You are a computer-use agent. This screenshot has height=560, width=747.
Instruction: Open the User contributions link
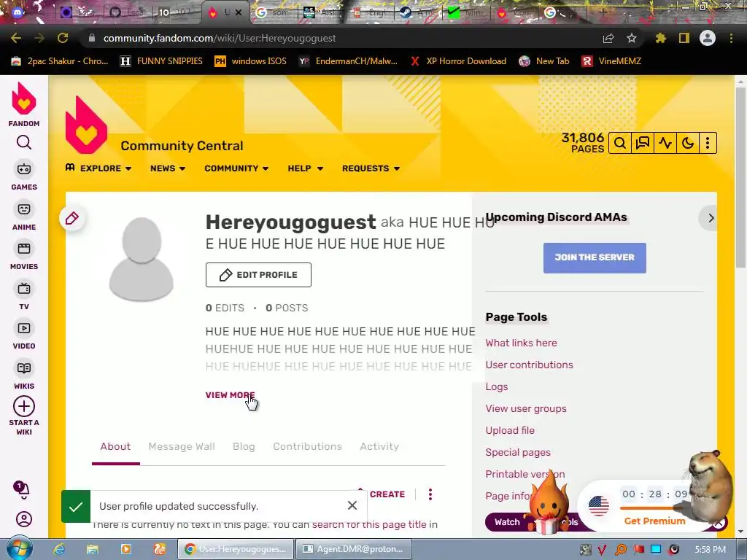530,365
